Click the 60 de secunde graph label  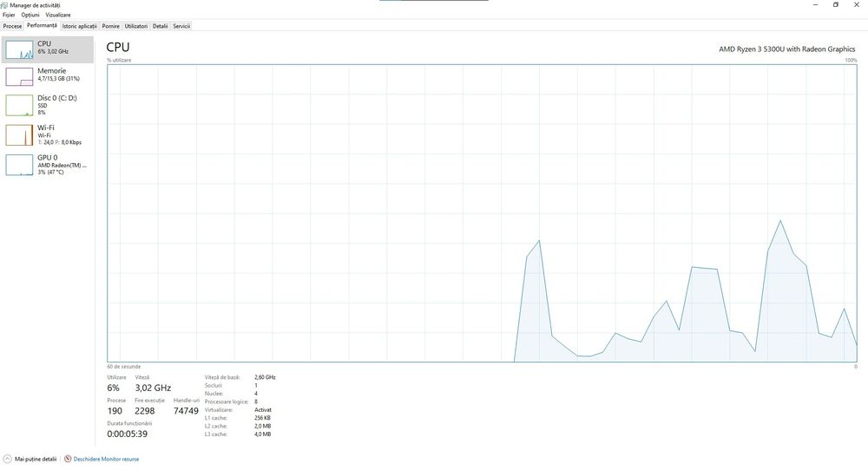click(124, 367)
